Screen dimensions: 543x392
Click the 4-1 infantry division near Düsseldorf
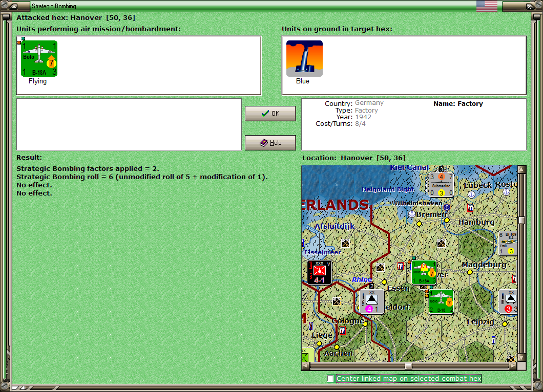click(372, 301)
